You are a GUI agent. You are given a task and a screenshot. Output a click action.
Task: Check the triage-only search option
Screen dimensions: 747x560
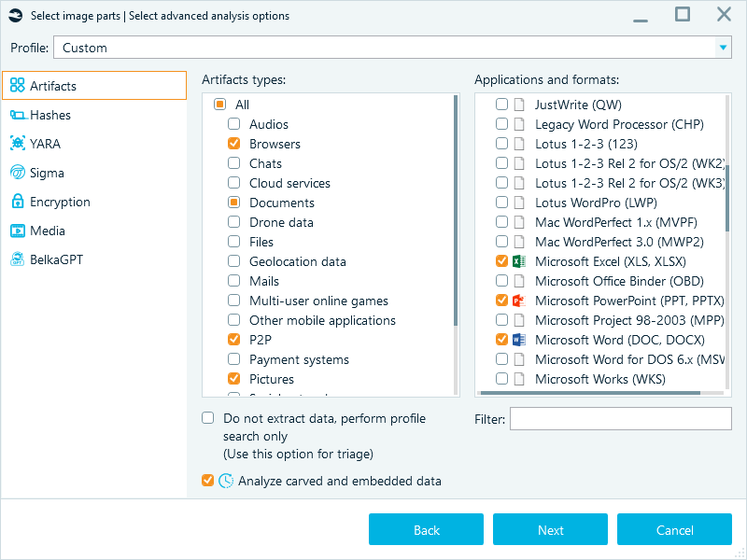point(207,417)
